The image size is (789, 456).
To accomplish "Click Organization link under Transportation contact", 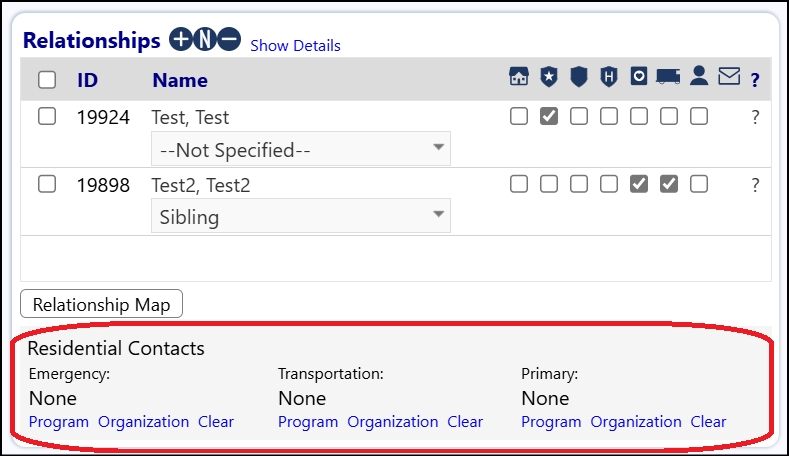I will coord(392,422).
